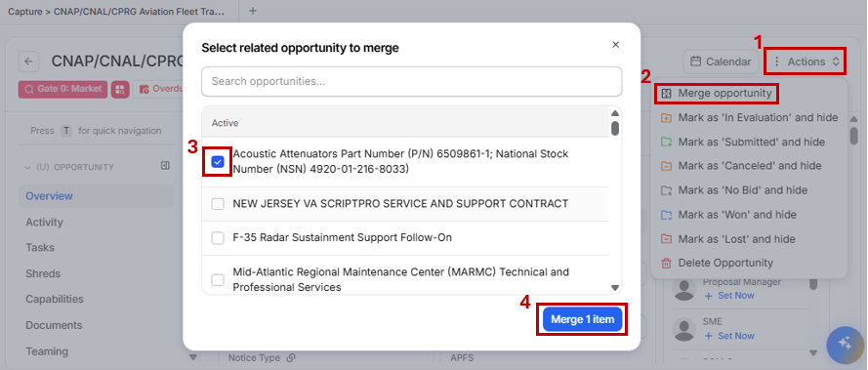
Task: Uncheck the Acoustic Attenuators opportunity checkbox
Action: pyautogui.click(x=218, y=162)
